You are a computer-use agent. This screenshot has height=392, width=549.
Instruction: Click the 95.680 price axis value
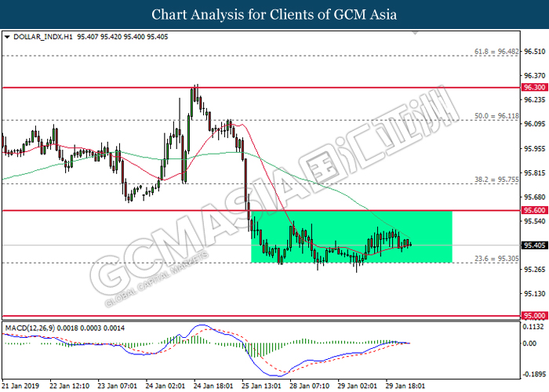[534, 197]
